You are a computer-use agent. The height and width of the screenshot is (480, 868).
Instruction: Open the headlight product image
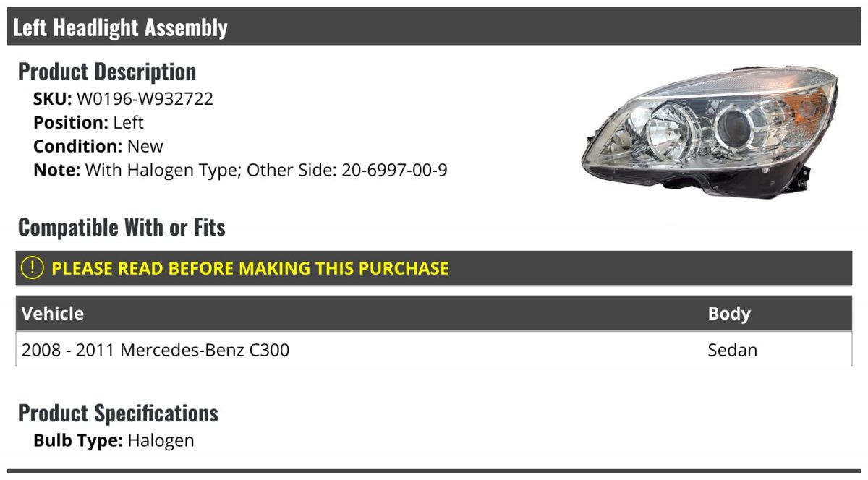coord(710,131)
